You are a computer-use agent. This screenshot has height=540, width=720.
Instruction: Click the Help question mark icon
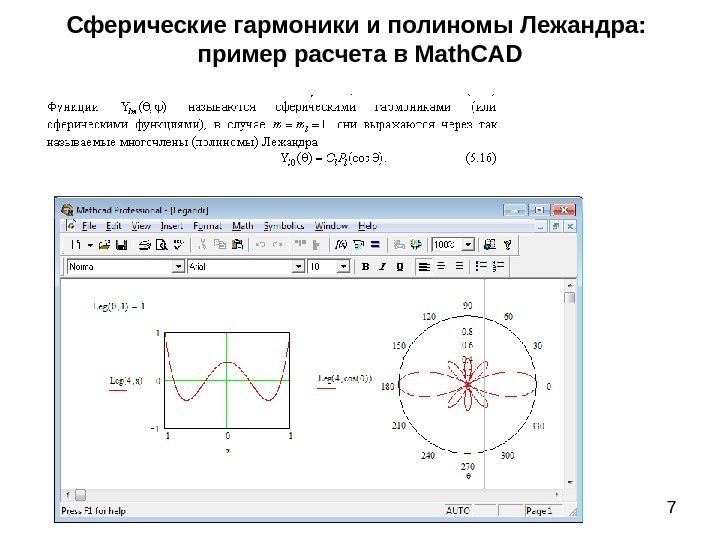click(x=507, y=245)
